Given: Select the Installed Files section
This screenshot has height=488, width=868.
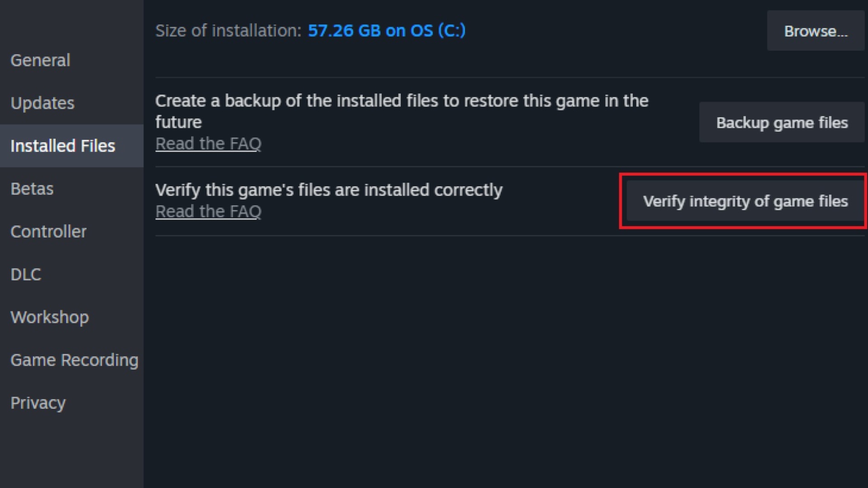Looking at the screenshot, I should (x=62, y=145).
